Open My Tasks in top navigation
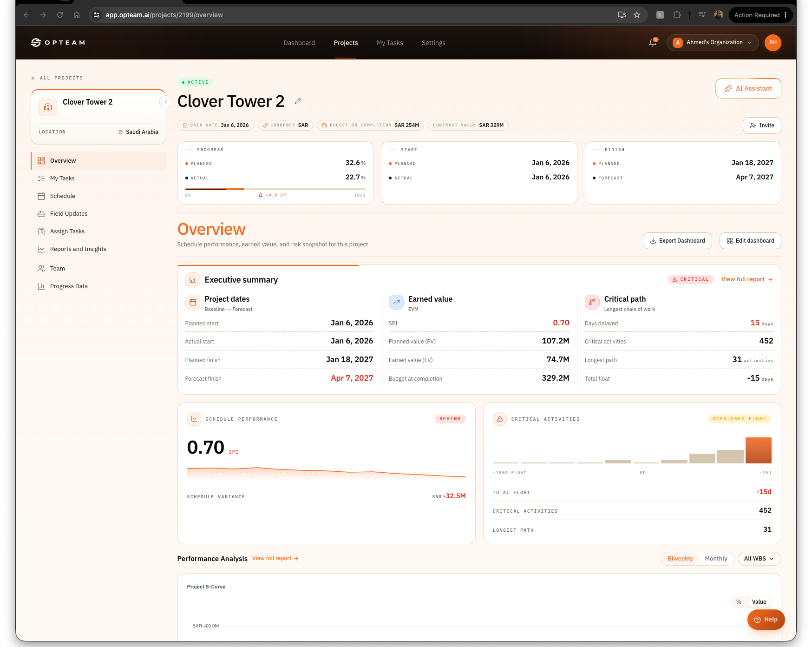Screen dimensions: 812x647 (x=390, y=43)
